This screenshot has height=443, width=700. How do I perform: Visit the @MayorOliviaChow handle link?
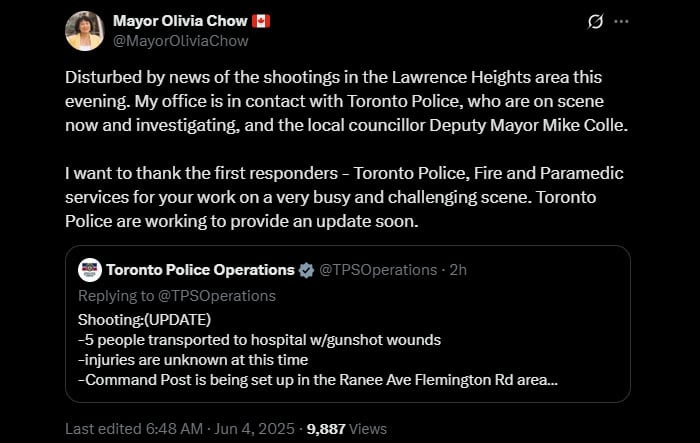coord(180,41)
